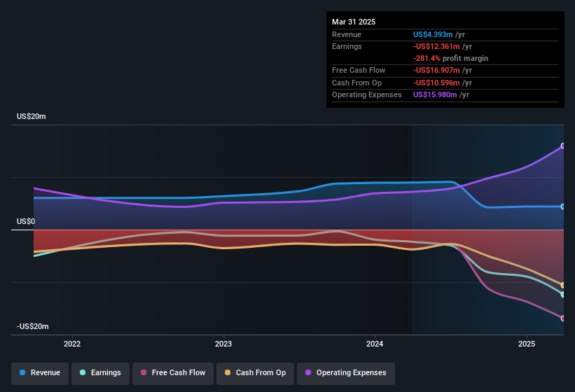Click the 2023 x-axis label

click(x=223, y=344)
